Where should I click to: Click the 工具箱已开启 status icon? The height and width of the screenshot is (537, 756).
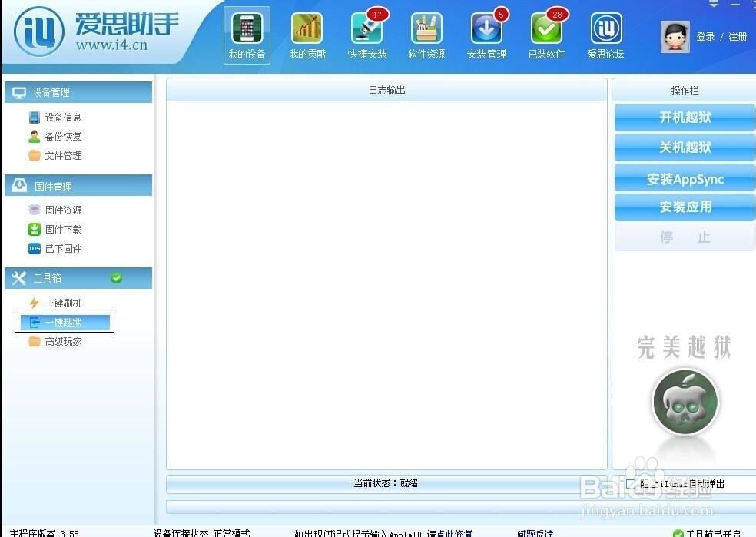pyautogui.click(x=678, y=533)
